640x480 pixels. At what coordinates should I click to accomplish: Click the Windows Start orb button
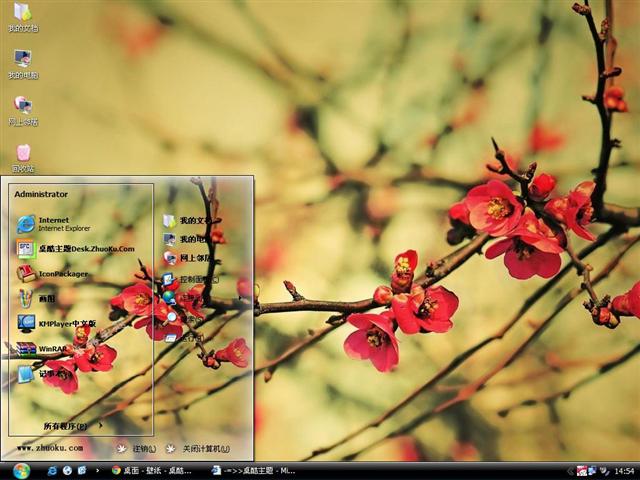coord(21,471)
